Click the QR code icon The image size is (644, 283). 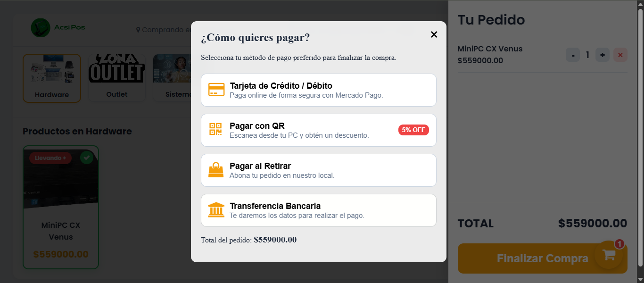point(215,129)
